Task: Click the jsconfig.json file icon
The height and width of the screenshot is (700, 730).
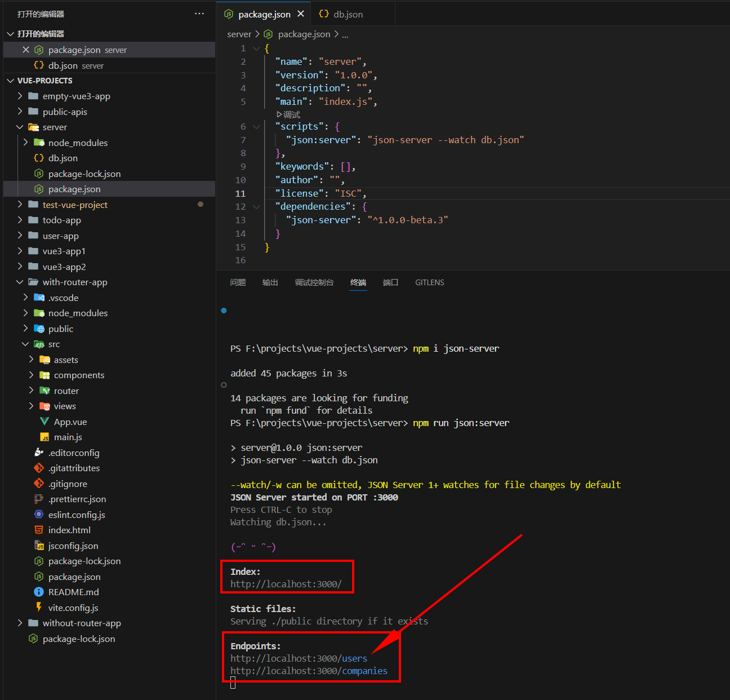Action: coord(39,546)
